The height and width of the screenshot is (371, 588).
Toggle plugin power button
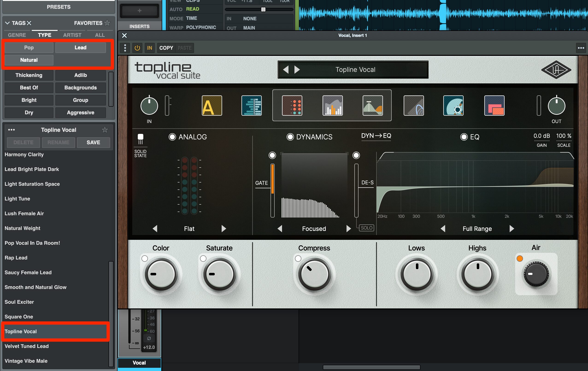pos(137,48)
